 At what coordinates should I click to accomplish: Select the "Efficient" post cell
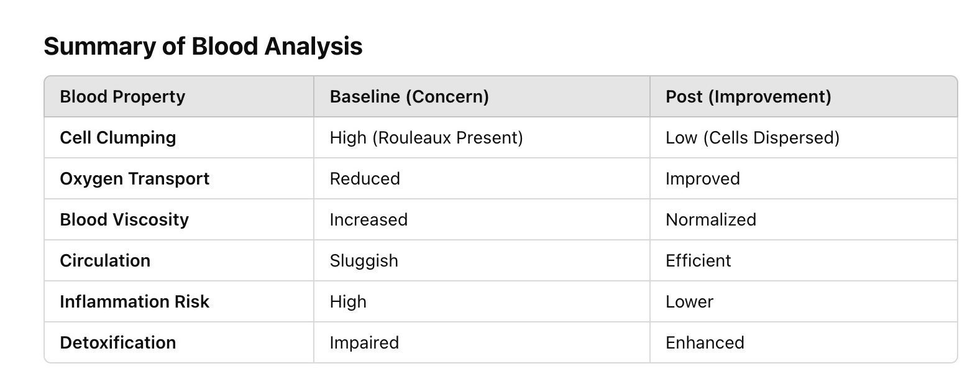point(698,261)
